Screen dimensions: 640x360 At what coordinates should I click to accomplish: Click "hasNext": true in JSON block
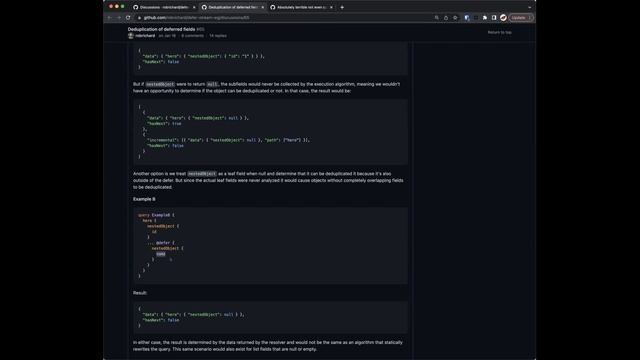click(x=164, y=123)
